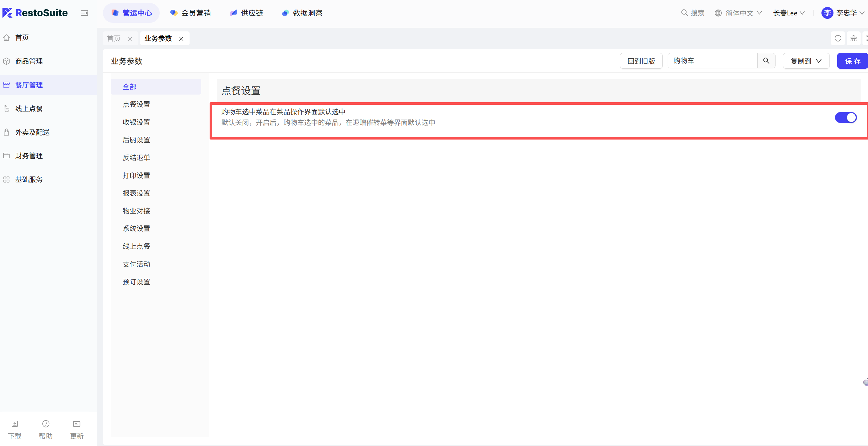Open the 复制到 dropdown
The width and height of the screenshot is (868, 446).
tap(806, 61)
